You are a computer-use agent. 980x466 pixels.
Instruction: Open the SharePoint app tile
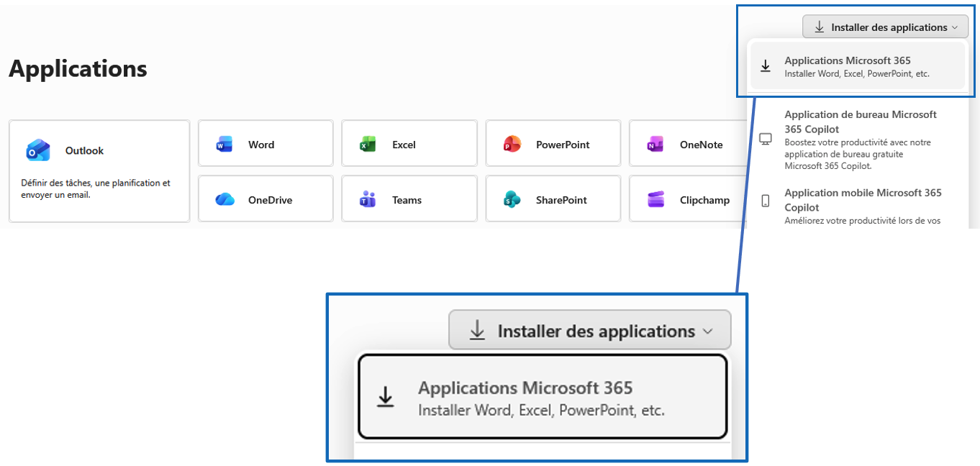coord(553,199)
